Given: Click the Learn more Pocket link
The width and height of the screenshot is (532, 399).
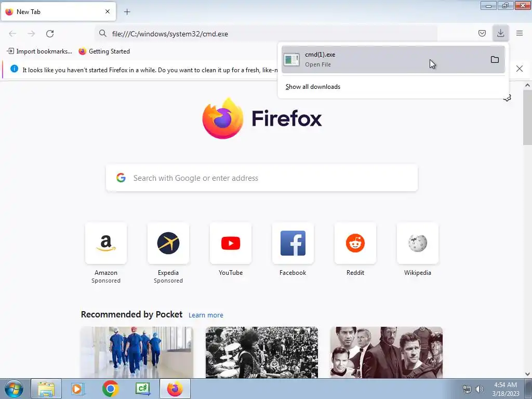Looking at the screenshot, I should [206, 315].
